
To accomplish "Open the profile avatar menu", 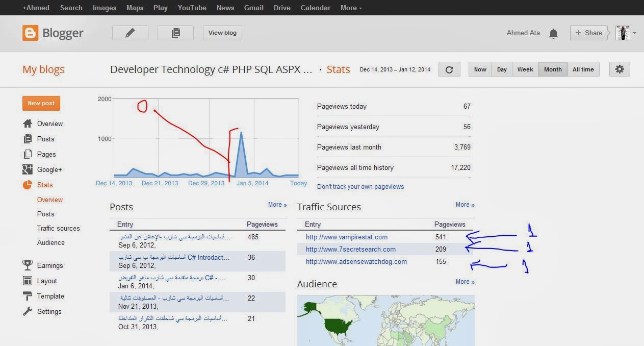I will pos(626,33).
